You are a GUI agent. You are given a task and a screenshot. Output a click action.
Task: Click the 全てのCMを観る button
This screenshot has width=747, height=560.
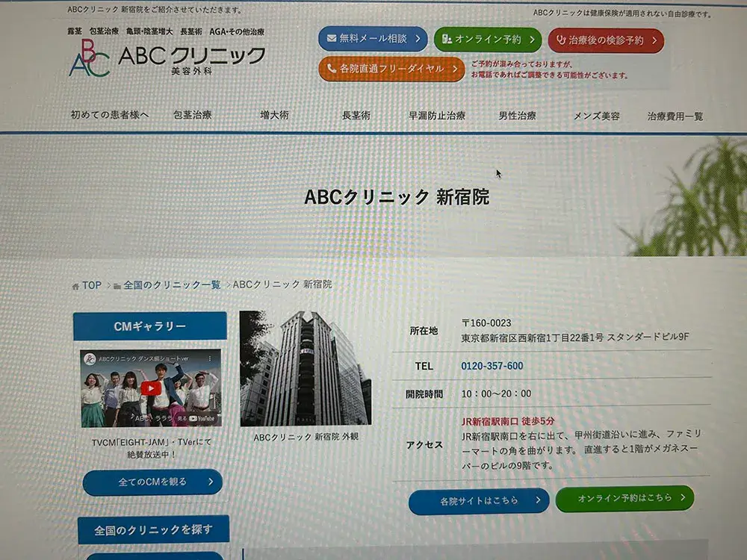pyautogui.click(x=152, y=482)
